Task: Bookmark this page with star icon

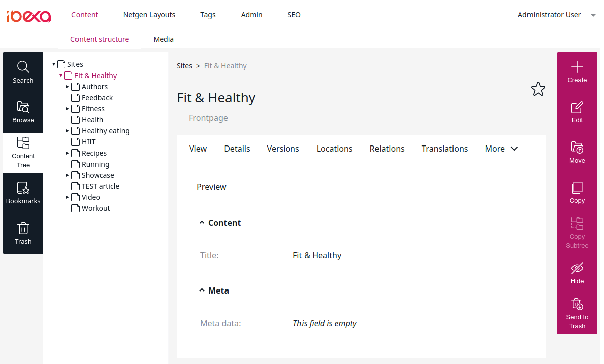Action: coord(538,89)
